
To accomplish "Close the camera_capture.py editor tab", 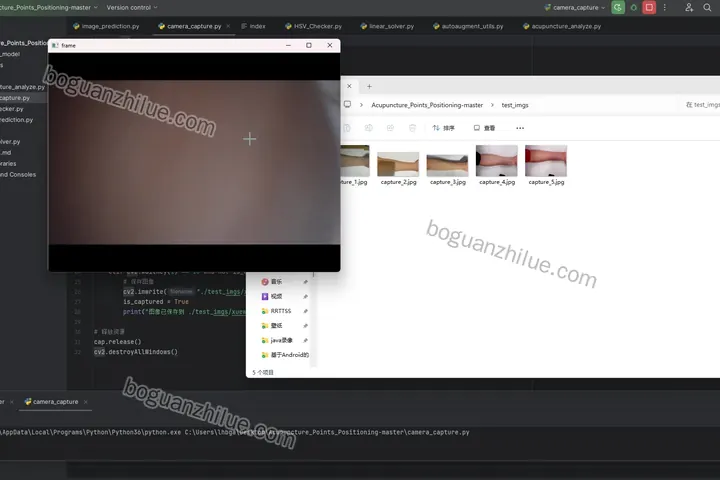I will (x=228, y=26).
